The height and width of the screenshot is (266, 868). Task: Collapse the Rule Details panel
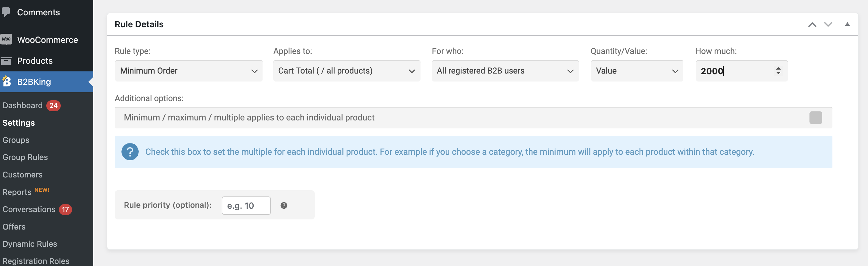pyautogui.click(x=847, y=24)
